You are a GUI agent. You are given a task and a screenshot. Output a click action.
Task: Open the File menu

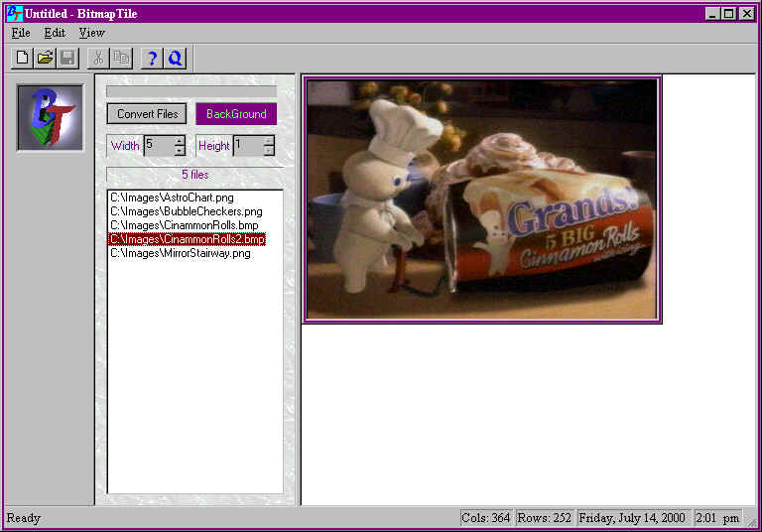(21, 33)
